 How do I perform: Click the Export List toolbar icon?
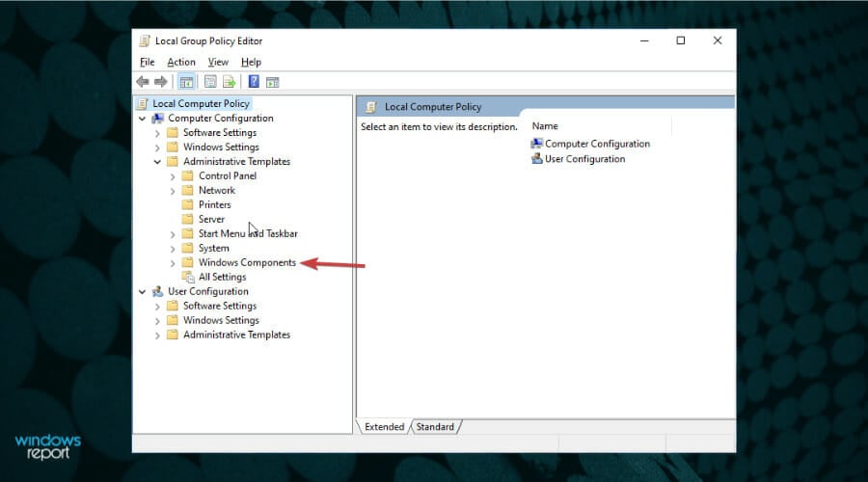click(x=230, y=82)
